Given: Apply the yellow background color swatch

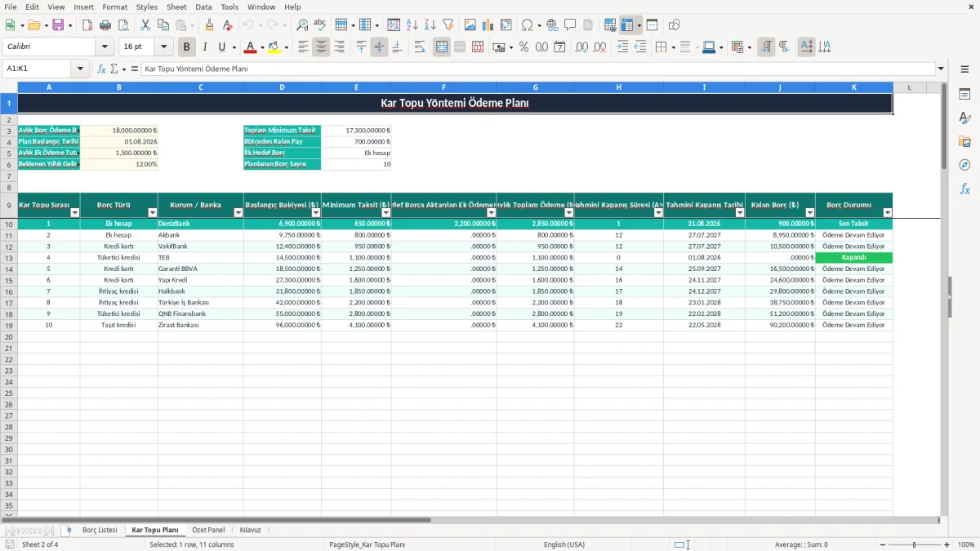Looking at the screenshot, I should [x=274, y=47].
